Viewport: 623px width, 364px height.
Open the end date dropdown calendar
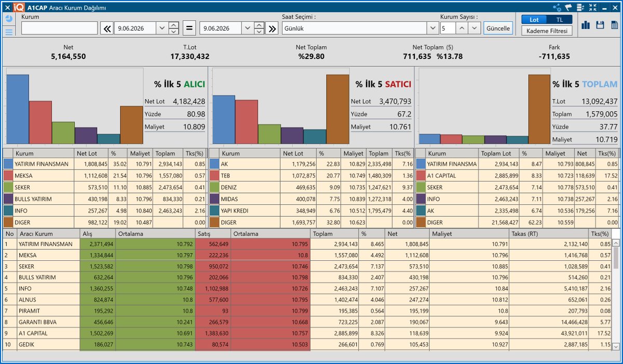point(247,29)
